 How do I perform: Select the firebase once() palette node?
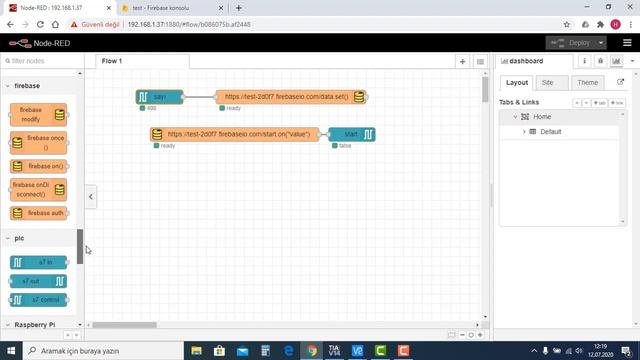[x=38, y=143]
